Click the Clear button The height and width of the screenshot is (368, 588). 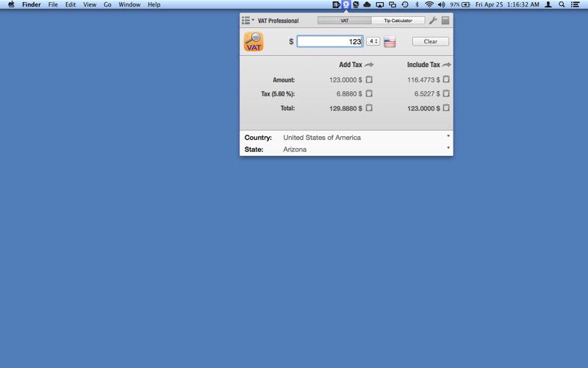click(x=431, y=41)
